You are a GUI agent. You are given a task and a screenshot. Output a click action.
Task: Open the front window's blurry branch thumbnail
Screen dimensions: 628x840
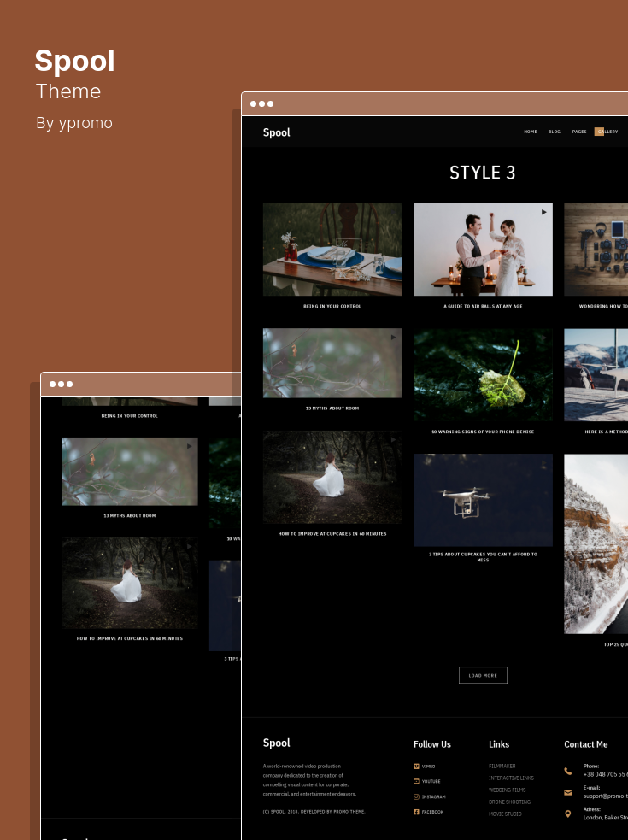pyautogui.click(x=332, y=363)
